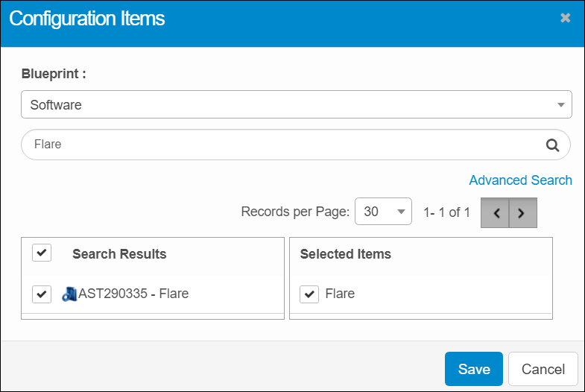Click the Selected Items column header
585x392 pixels.
[345, 254]
